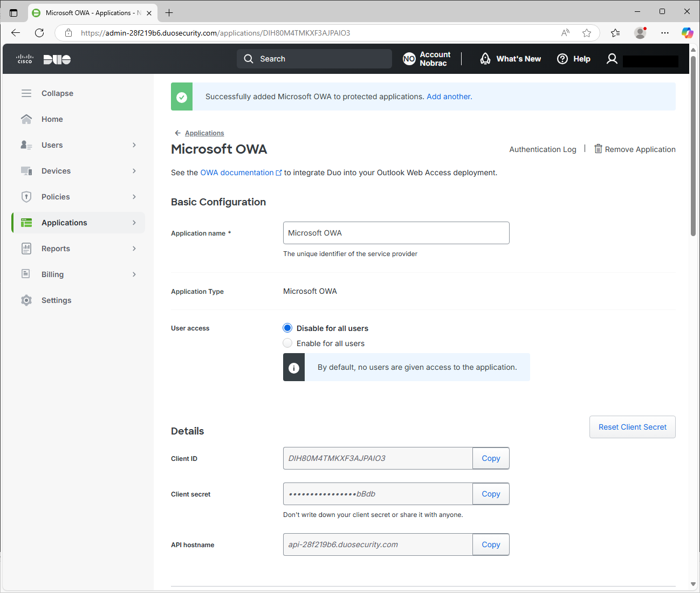Screen dimensions: 700x593
Task: Click Remove Application link
Action: tap(640, 149)
